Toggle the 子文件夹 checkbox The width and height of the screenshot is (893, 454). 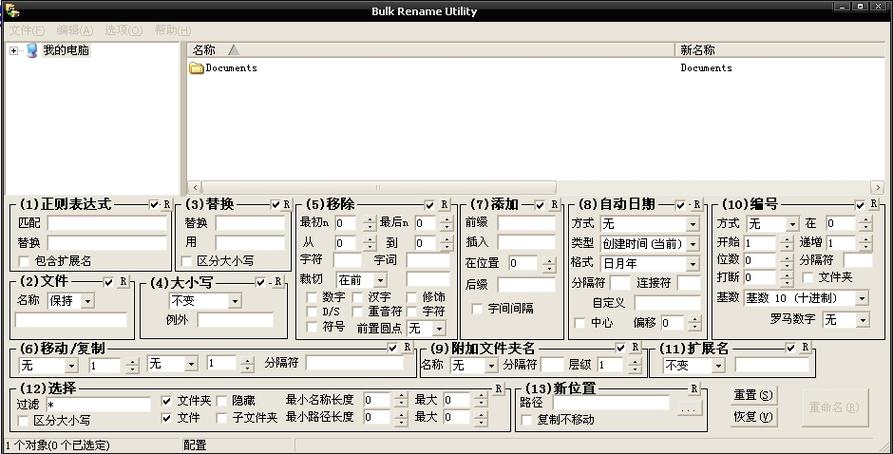point(223,417)
